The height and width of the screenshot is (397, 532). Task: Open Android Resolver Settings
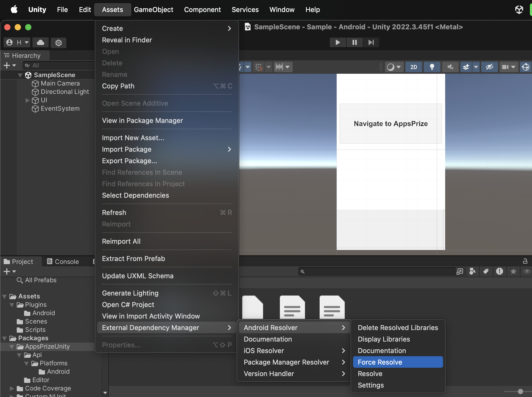coord(398,385)
